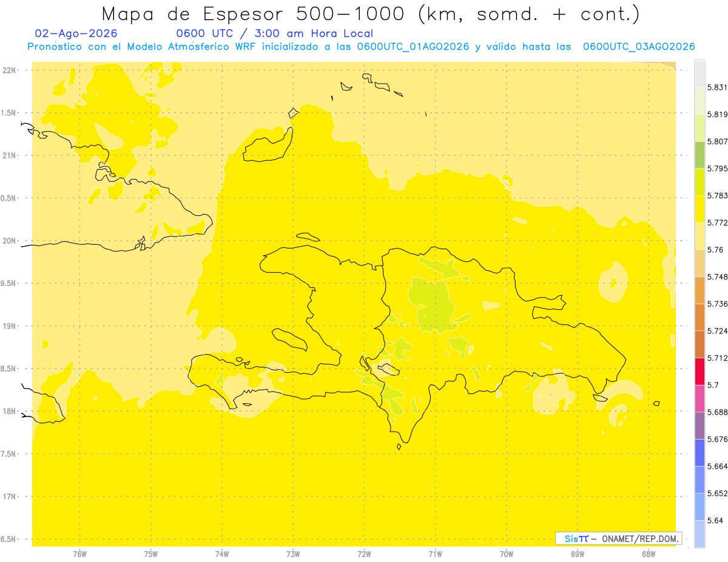This screenshot has height=562, width=728.
Task: Click the longitude label '70W'
Action: point(507,554)
